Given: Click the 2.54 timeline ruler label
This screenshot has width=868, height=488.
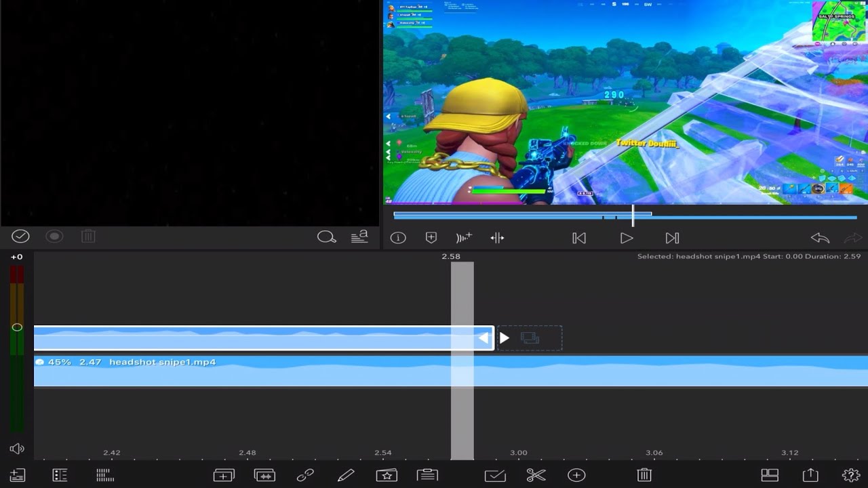Looking at the screenshot, I should [x=383, y=452].
